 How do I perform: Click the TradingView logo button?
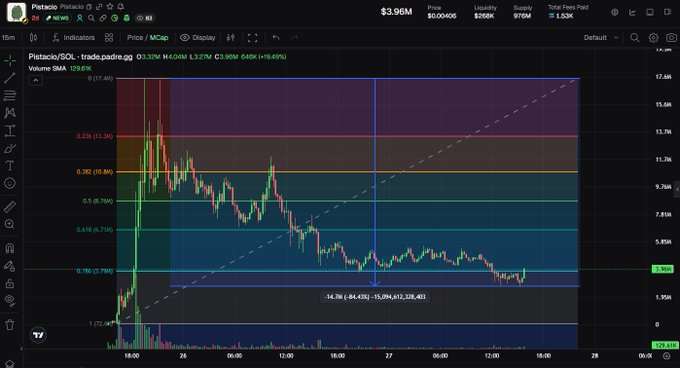[x=38, y=335]
